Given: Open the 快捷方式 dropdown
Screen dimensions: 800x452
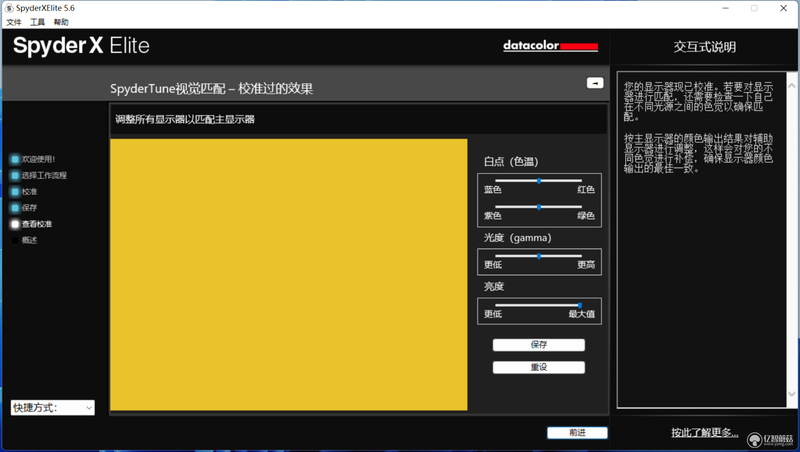Looking at the screenshot, I should (53, 408).
